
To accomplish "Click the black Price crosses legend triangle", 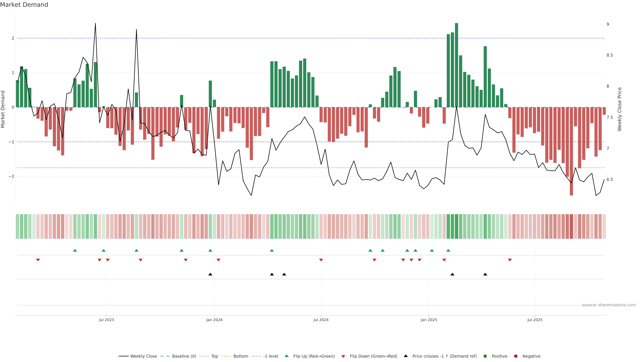I will tap(406, 356).
